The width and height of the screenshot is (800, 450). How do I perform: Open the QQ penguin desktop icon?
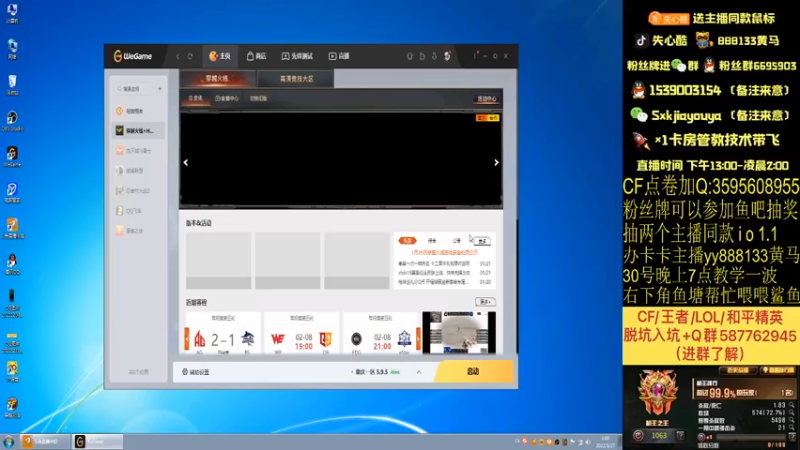click(x=12, y=264)
